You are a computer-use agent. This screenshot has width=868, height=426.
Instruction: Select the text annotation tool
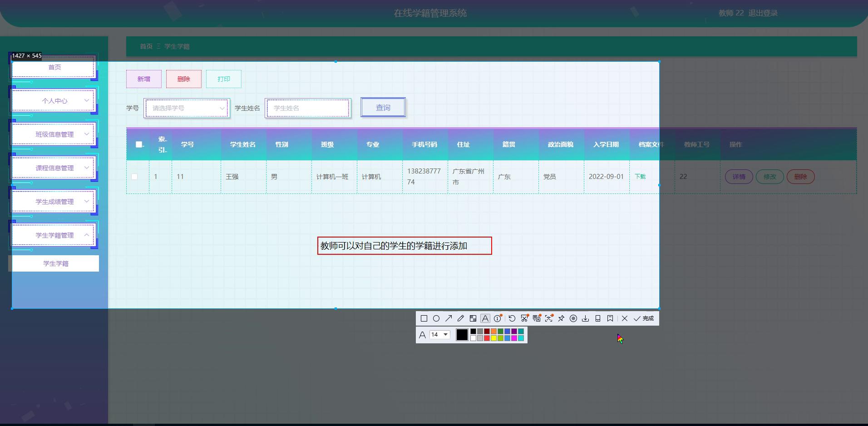485,318
